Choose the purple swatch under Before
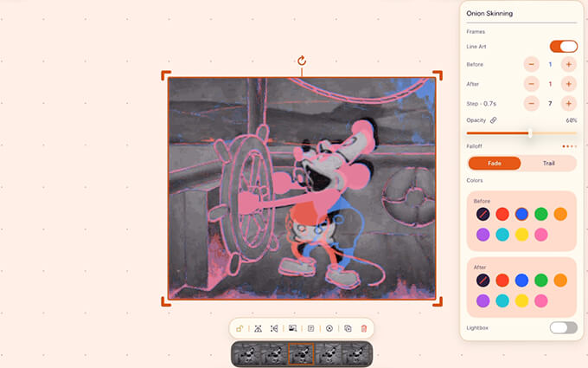588x368 pixels. (483, 235)
